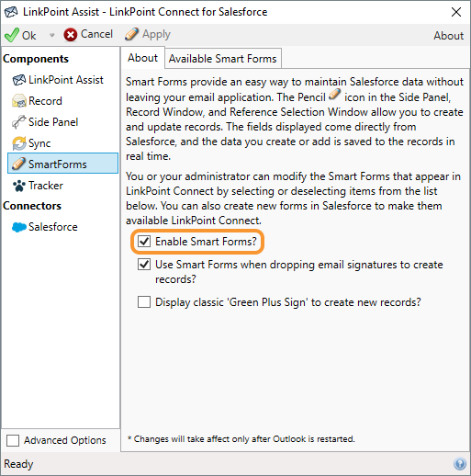Viewport: 471px width, 476px height.
Task: Select the SmartForms label in the sidebar
Action: [x=58, y=164]
